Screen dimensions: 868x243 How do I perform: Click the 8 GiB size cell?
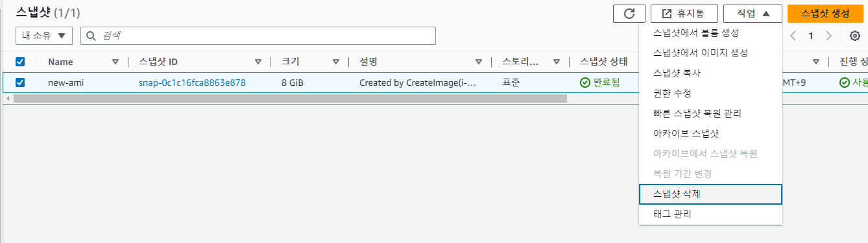(293, 83)
